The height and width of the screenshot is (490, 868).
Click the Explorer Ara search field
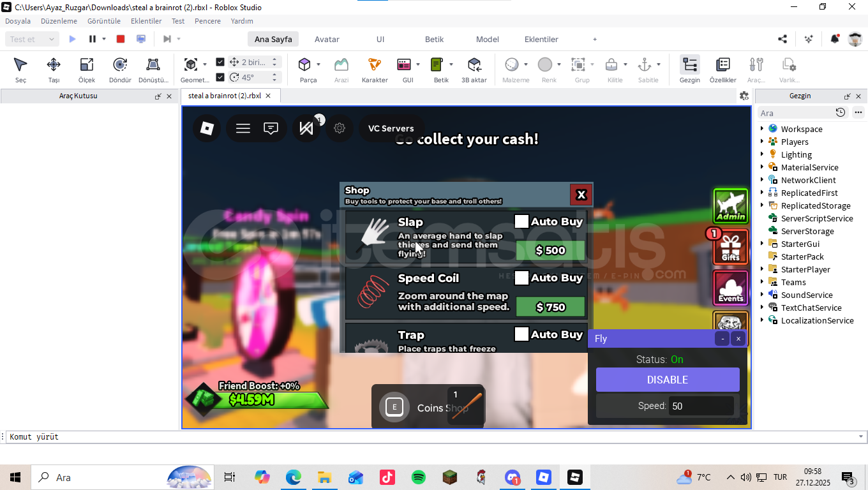(x=795, y=113)
